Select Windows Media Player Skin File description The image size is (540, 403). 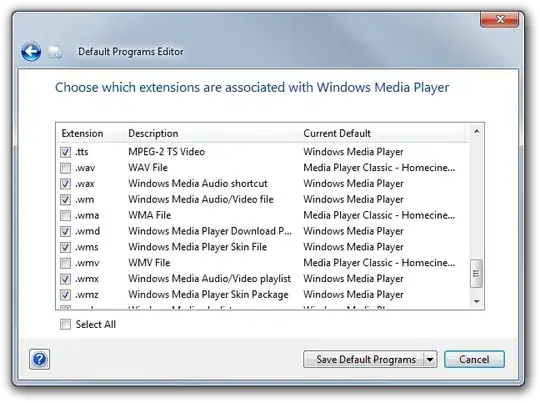click(197, 247)
